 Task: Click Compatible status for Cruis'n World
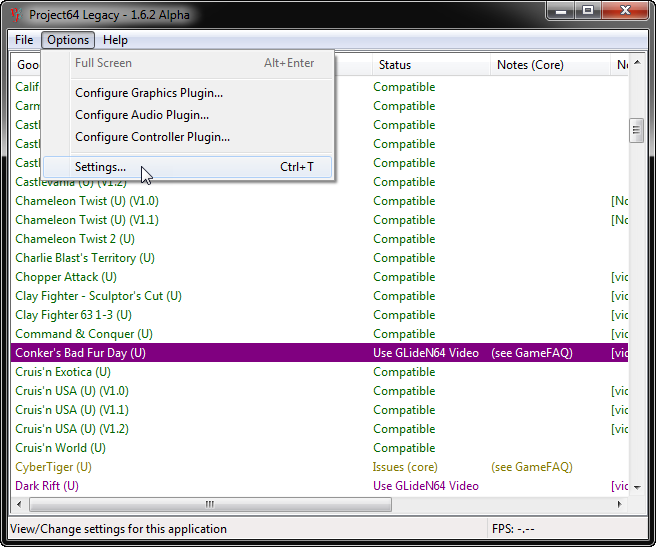click(x=404, y=448)
